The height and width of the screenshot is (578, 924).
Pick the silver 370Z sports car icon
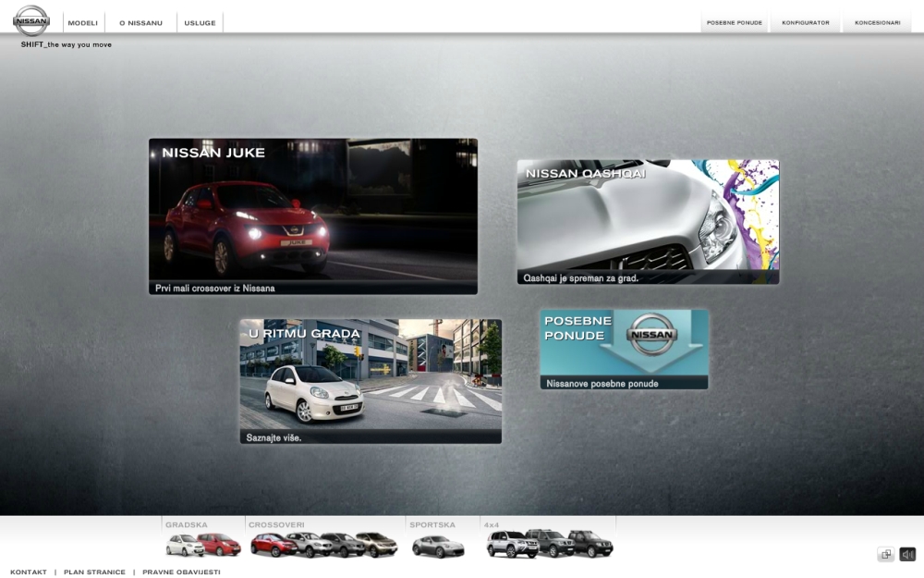[x=438, y=547]
